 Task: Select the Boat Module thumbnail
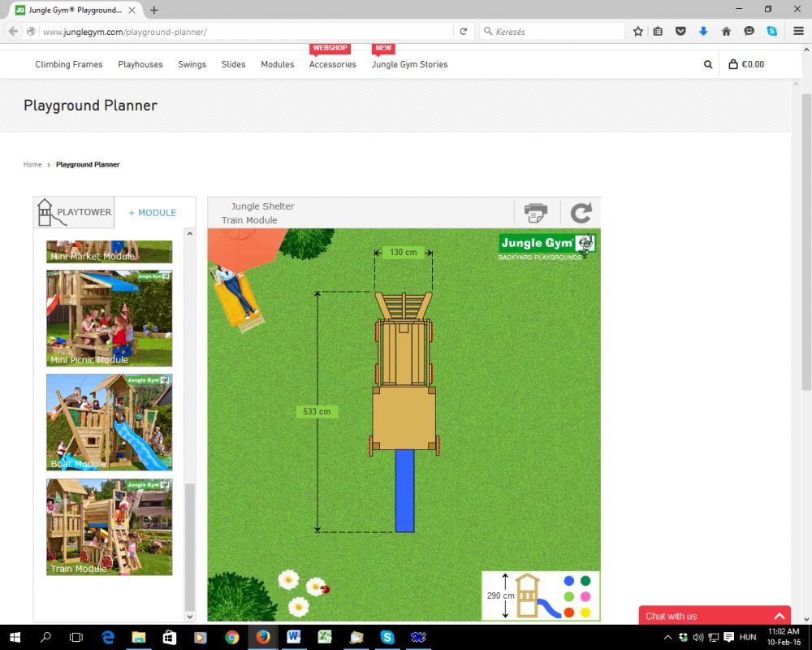pyautogui.click(x=110, y=422)
